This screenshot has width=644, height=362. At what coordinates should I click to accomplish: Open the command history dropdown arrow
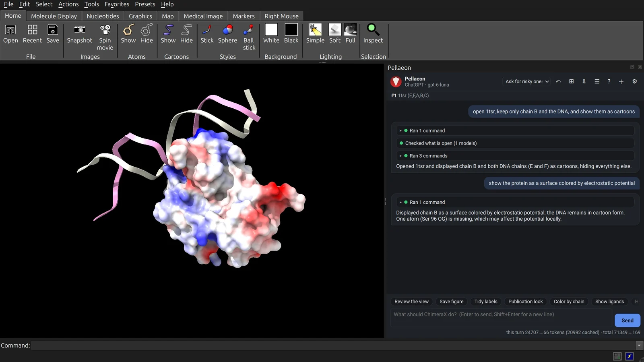coord(639,345)
